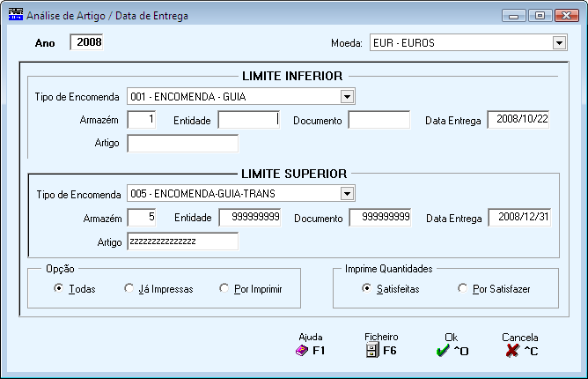Click the Ano year field
Image resolution: width=588 pixels, height=379 pixels.
[86, 42]
